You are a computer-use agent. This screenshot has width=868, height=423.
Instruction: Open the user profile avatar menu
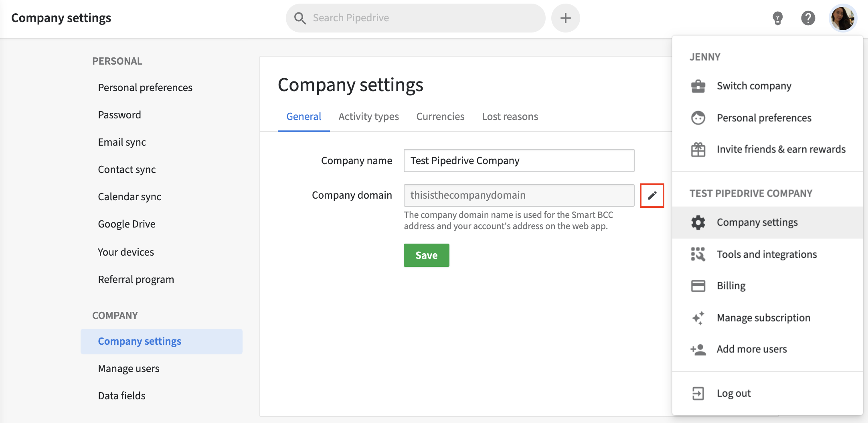(x=842, y=18)
